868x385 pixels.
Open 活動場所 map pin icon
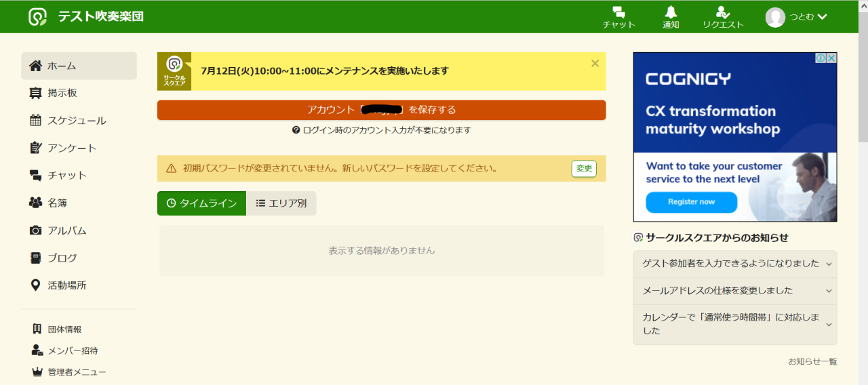click(35, 285)
